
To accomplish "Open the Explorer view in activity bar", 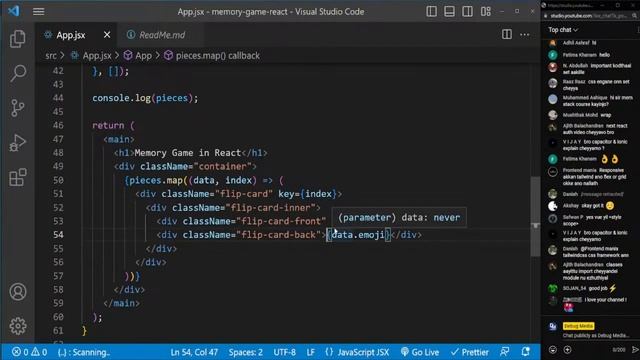I will click(18, 39).
